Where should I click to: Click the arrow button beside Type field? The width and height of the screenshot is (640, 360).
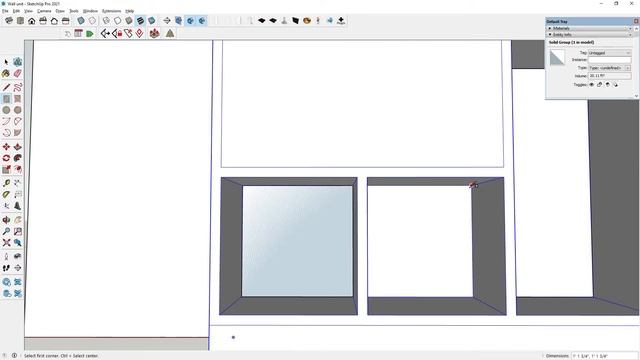coord(628,68)
